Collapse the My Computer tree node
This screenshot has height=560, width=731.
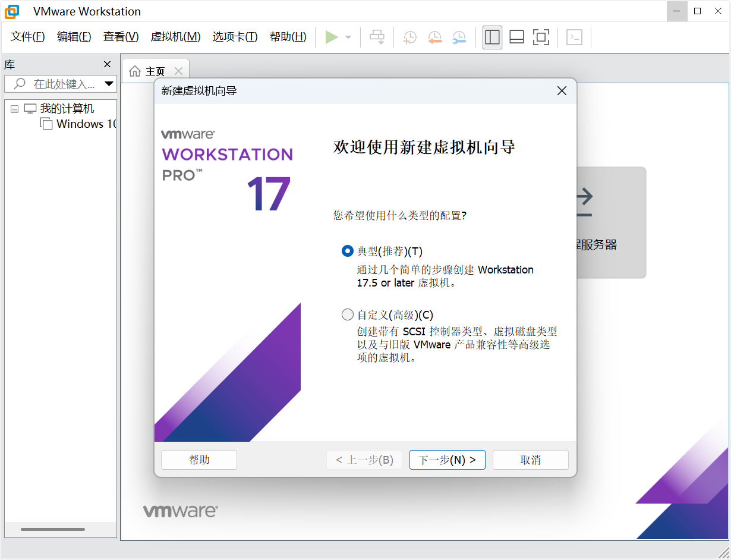pyautogui.click(x=15, y=109)
